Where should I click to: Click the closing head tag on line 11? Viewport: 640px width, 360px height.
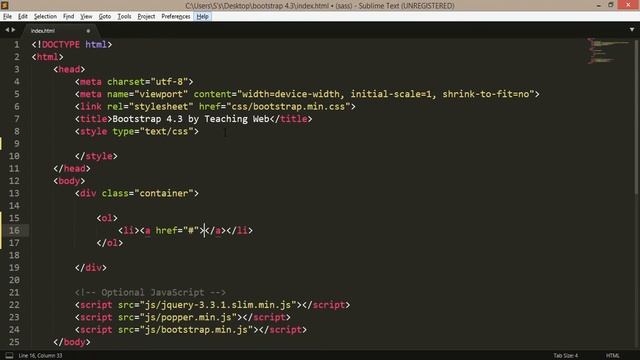pyautogui.click(x=72, y=169)
